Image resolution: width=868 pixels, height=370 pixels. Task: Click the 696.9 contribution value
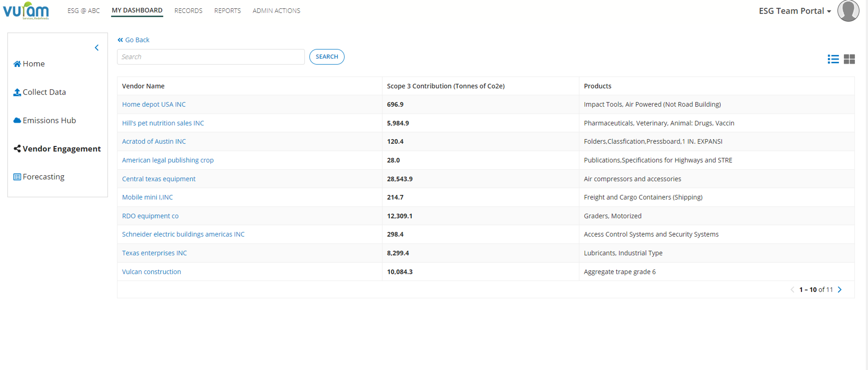click(395, 105)
